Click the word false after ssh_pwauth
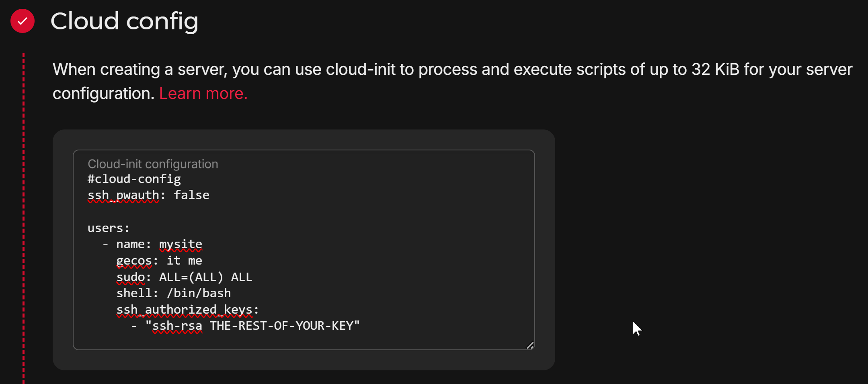868x384 pixels. tap(191, 195)
